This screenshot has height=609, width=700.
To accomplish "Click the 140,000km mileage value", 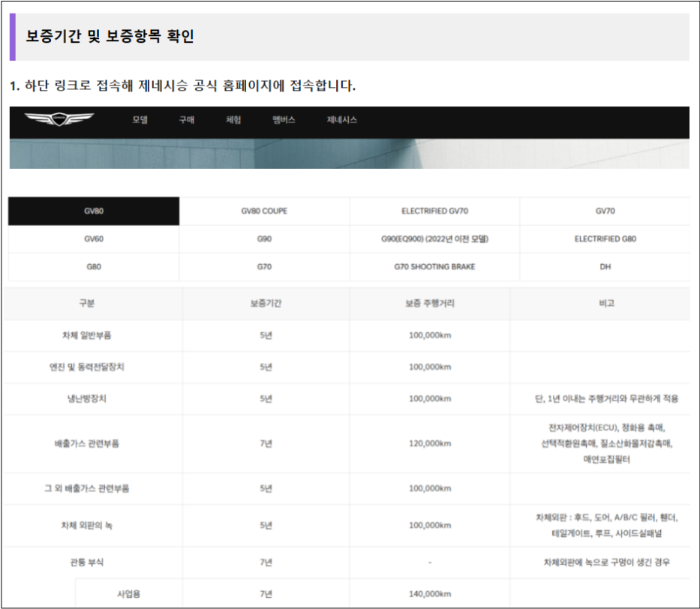I will (x=430, y=594).
